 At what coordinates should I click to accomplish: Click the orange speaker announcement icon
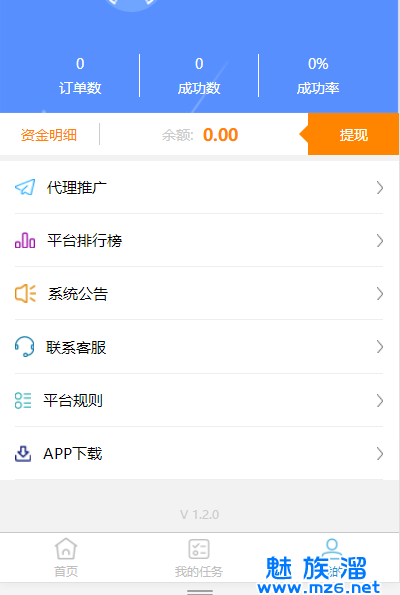tap(25, 294)
